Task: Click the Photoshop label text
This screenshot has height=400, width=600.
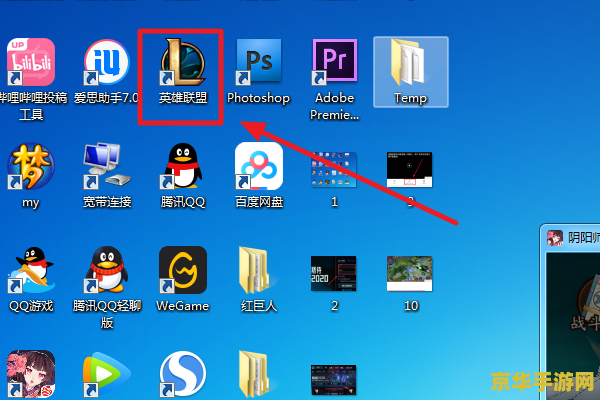Action: coord(259,98)
